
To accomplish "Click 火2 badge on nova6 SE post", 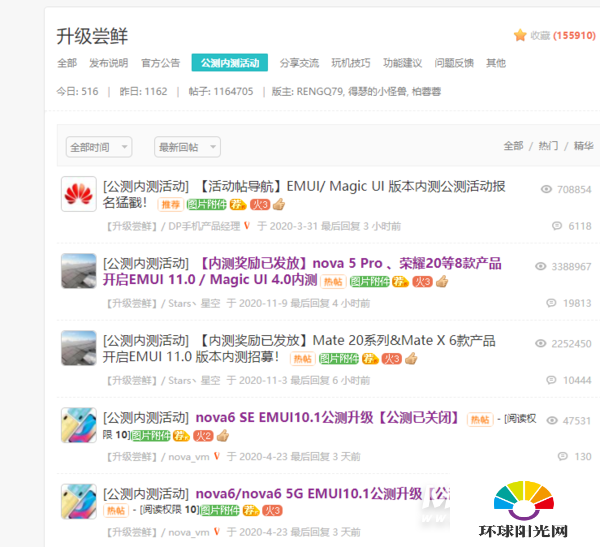I will click(x=203, y=436).
